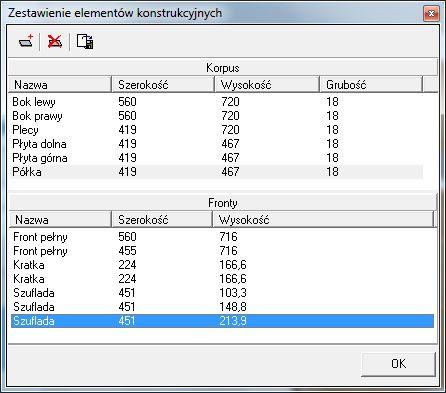Sort Korpus table by Nazwa column header
Screen dimensions: 446x393
(x=60, y=85)
